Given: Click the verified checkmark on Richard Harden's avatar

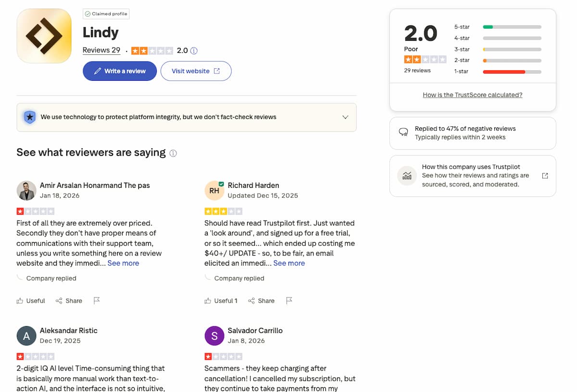Looking at the screenshot, I should pyautogui.click(x=222, y=183).
